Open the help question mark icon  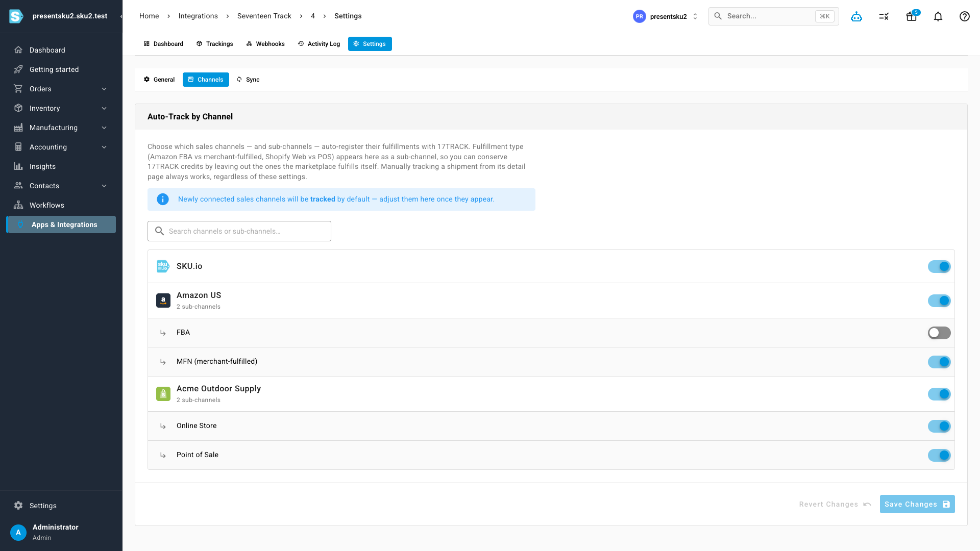pos(965,16)
